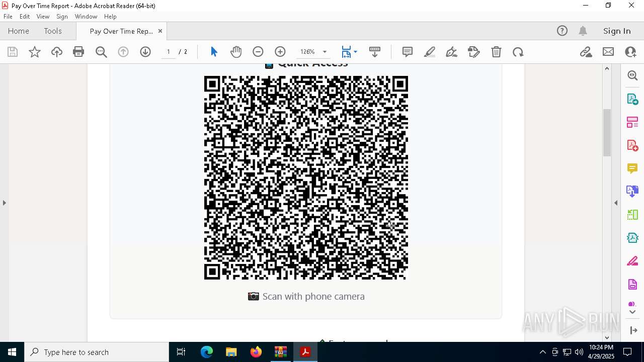
Task: Open File Explorer from taskbar
Action: pos(231,352)
